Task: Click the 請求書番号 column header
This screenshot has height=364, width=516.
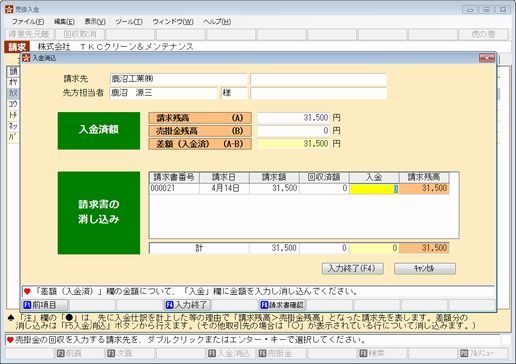Action: point(174,177)
